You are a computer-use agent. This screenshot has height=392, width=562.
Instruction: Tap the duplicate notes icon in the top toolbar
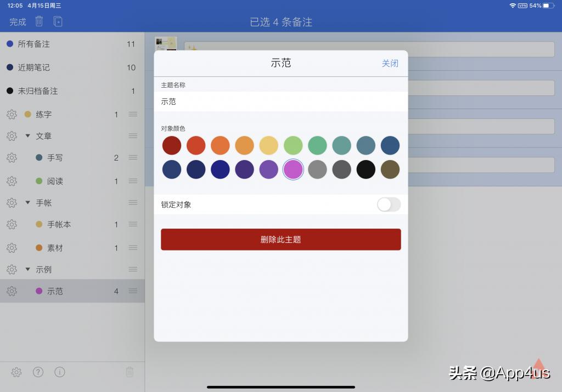pos(57,21)
